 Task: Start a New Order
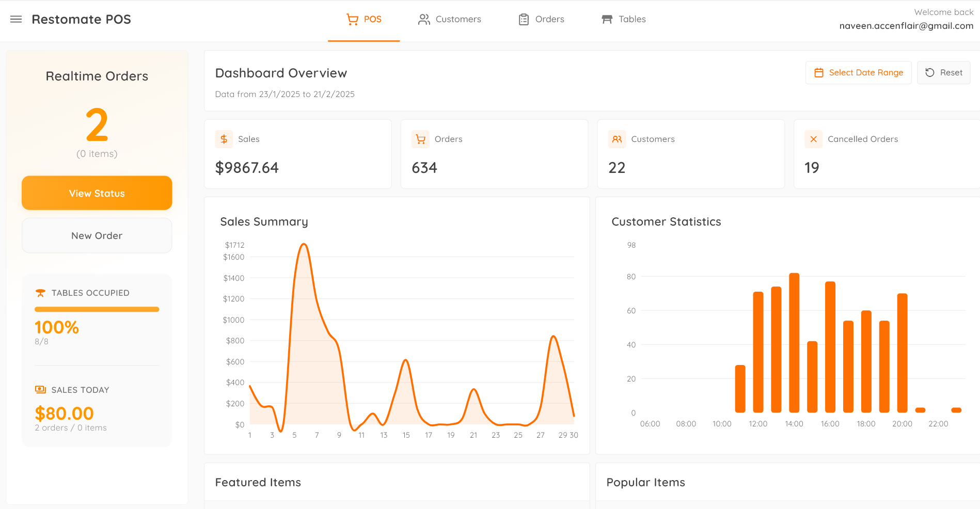tap(97, 235)
